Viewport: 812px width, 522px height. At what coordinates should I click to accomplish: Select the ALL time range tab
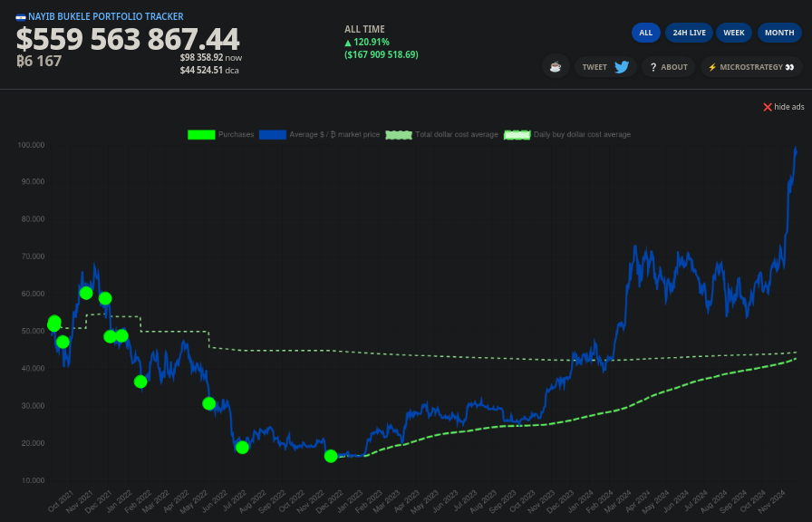[646, 33]
